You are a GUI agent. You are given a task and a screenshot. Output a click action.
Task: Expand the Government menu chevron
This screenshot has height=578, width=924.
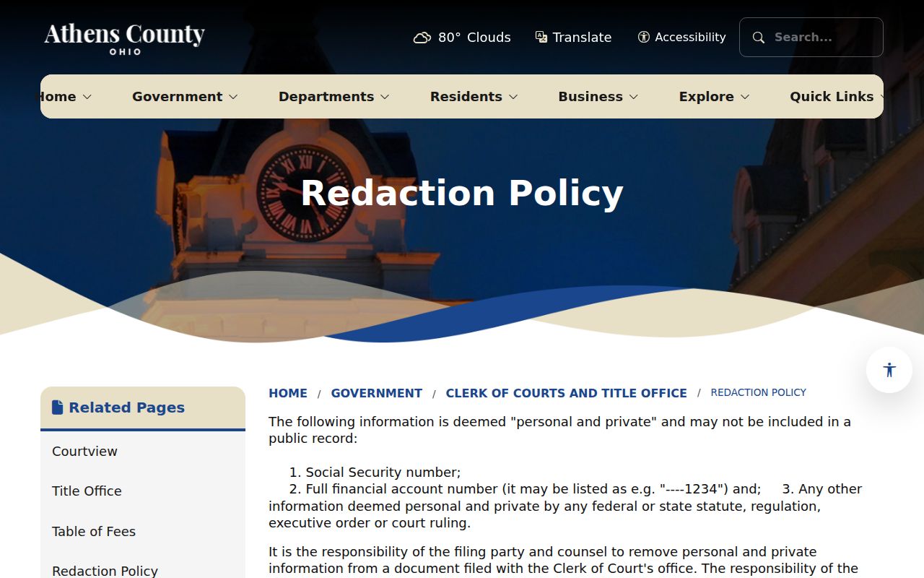(233, 97)
